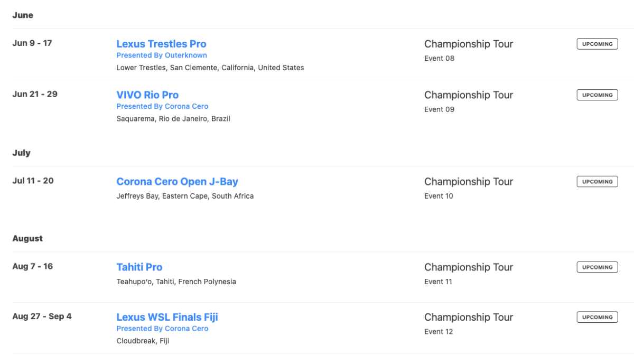This screenshot has width=634, height=364.
Task: Open Corona Cero Open J-Bay event page
Action: [177, 182]
